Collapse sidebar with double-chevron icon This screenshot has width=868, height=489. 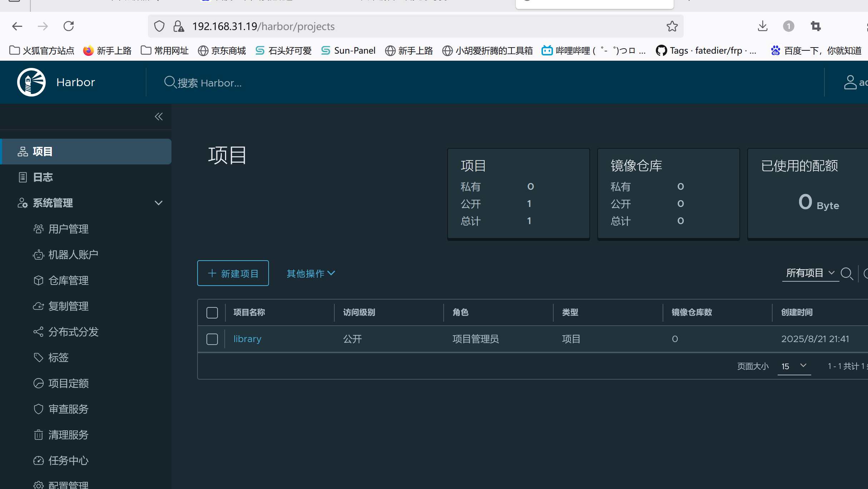coord(159,117)
